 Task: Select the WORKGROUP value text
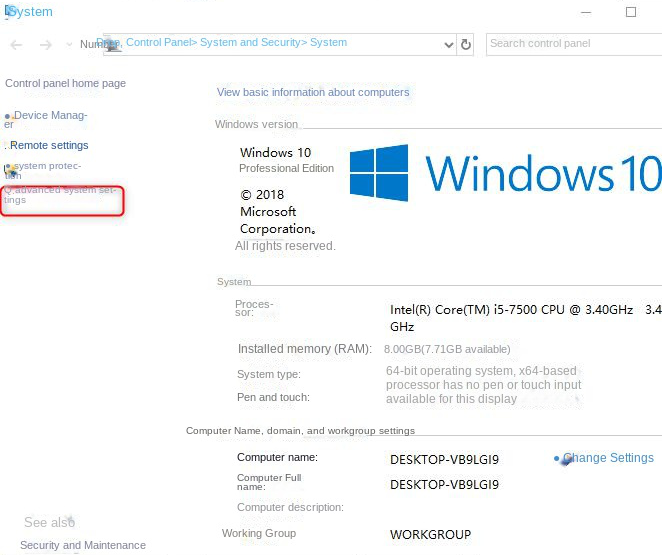[430, 534]
